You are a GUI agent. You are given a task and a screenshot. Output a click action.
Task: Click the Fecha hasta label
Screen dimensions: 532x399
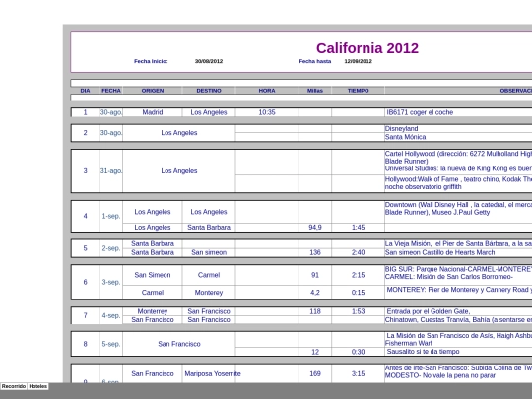click(315, 61)
